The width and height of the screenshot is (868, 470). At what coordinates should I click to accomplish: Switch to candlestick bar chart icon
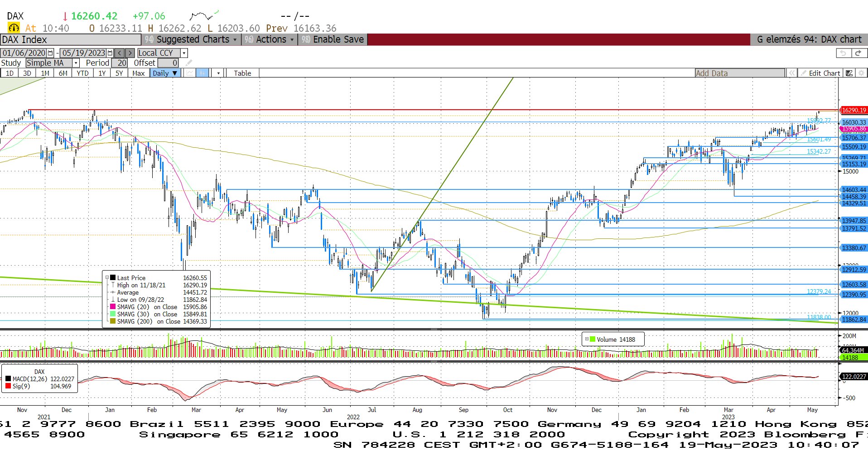203,73
